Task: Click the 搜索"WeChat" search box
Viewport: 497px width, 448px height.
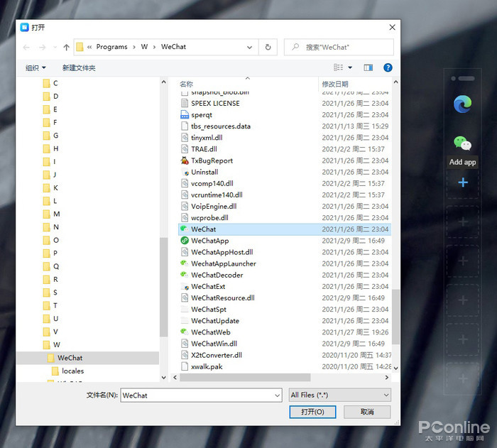Action: pos(339,48)
